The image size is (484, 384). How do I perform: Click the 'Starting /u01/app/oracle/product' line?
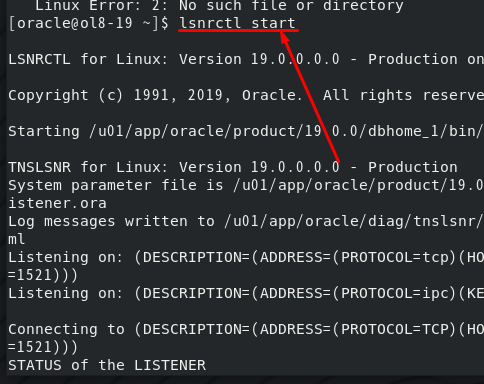(246, 131)
